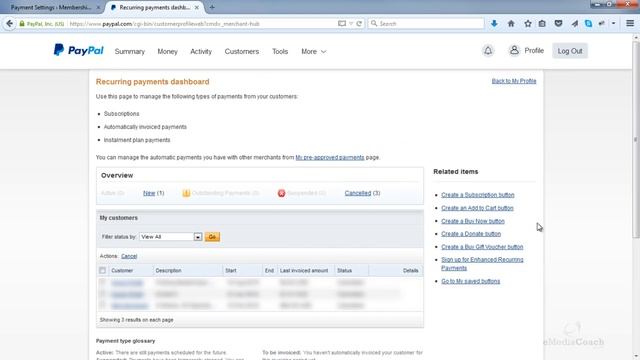This screenshot has height=360, width=640.
Task: Open Create a Donate button link
Action: coord(471,234)
